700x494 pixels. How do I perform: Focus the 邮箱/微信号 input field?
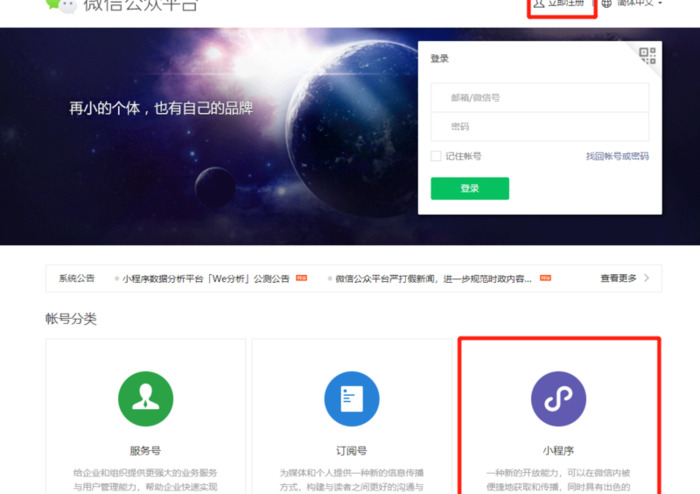pos(540,97)
